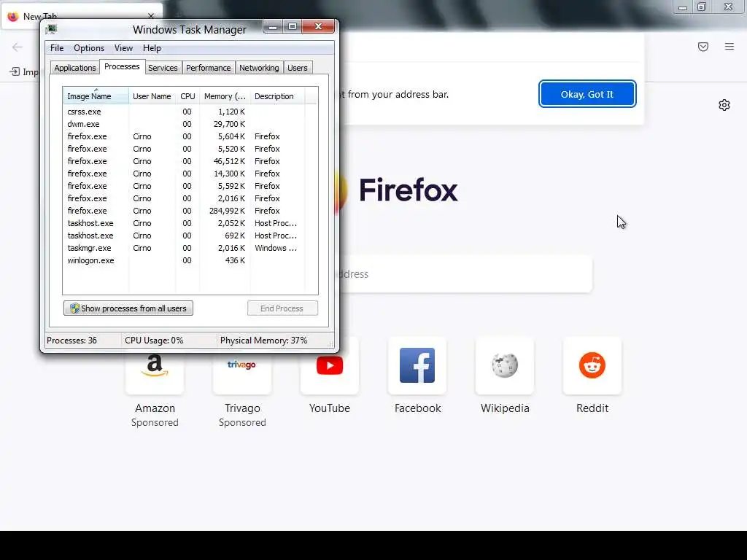The image size is (747, 560).
Task: Open the Help menu in Task Manager
Action: point(152,48)
